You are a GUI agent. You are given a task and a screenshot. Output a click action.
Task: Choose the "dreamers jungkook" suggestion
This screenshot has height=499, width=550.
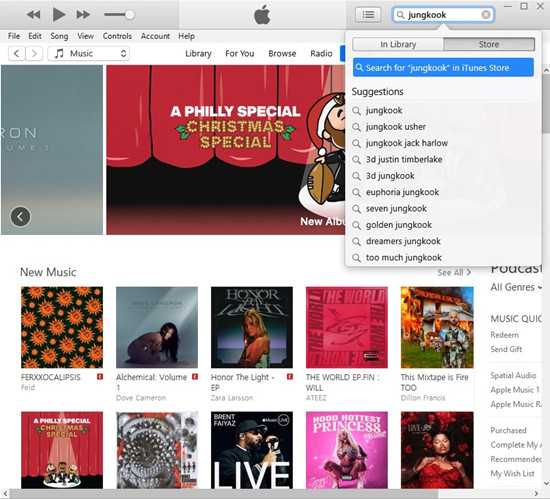(443, 241)
